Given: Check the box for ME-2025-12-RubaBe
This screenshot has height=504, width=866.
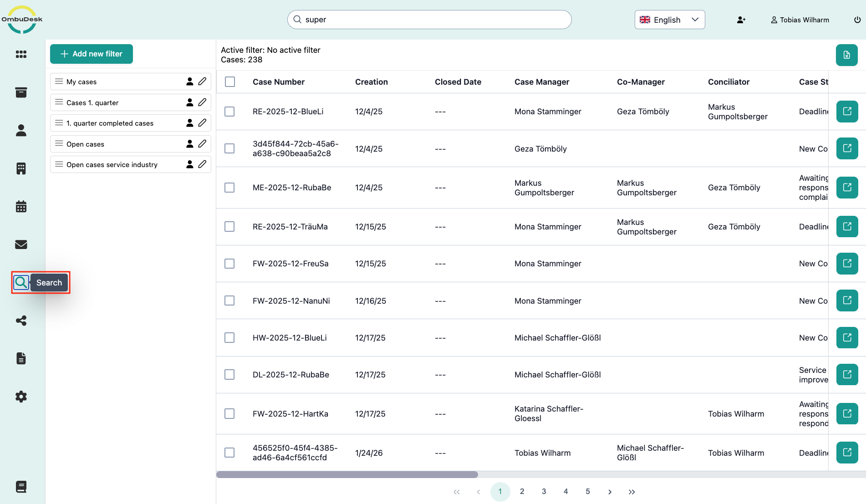Looking at the screenshot, I should 229,188.
